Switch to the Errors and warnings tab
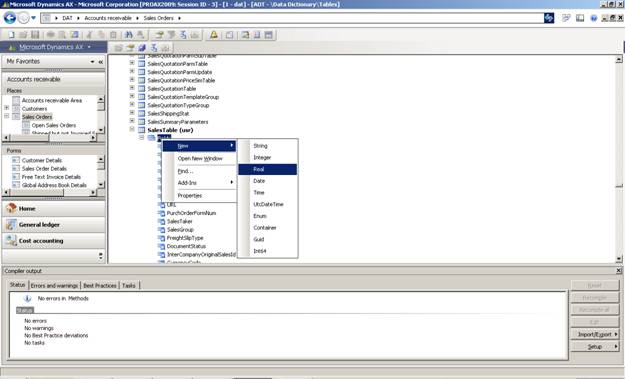This screenshot has height=379, width=625. (x=54, y=285)
